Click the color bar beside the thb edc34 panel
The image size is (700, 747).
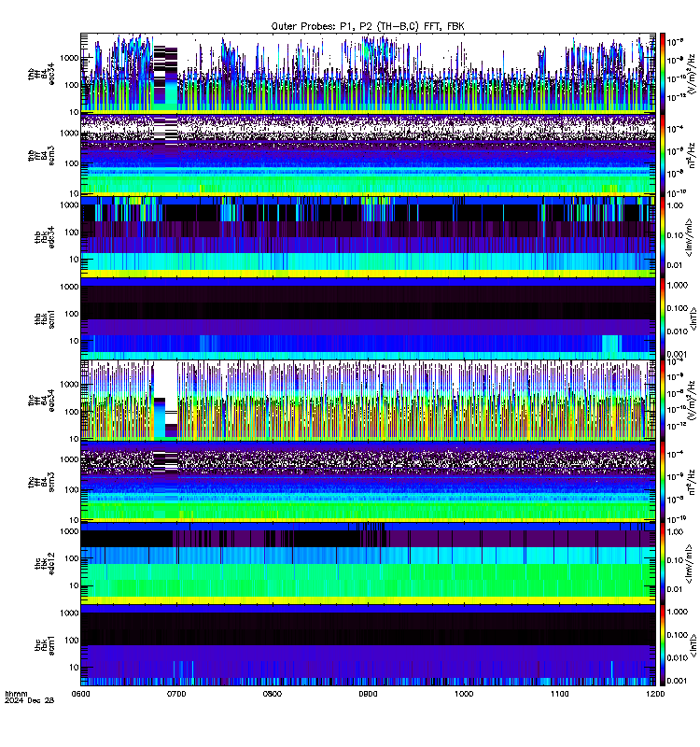tap(663, 237)
